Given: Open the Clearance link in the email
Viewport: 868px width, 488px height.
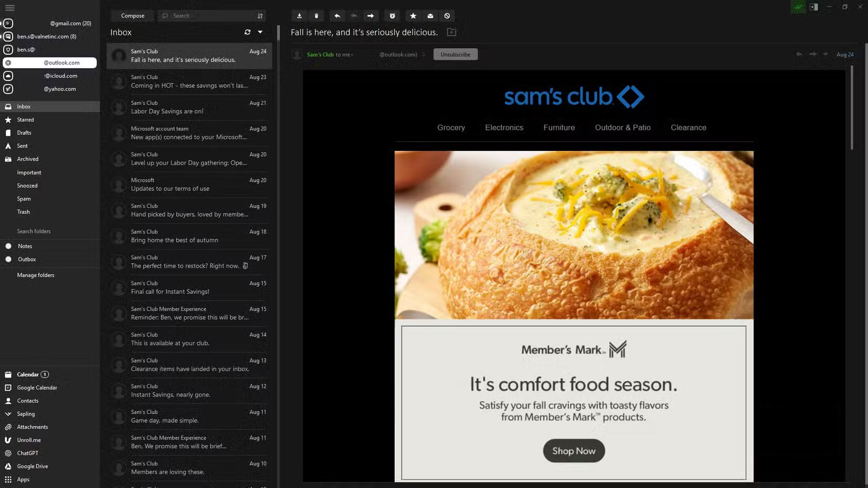Looking at the screenshot, I should (x=689, y=128).
